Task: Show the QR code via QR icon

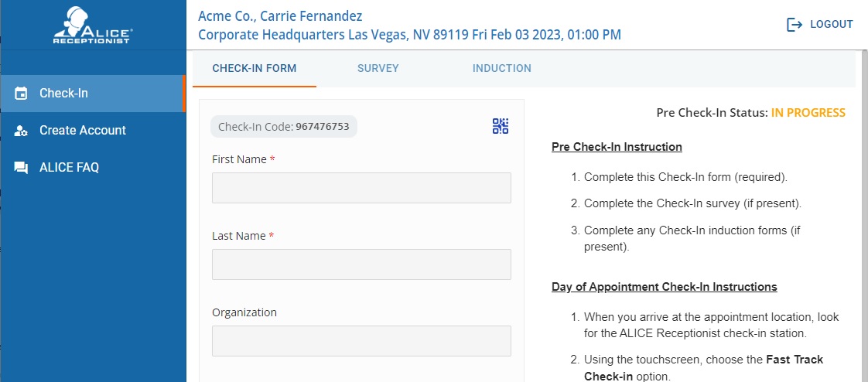Action: pos(501,126)
